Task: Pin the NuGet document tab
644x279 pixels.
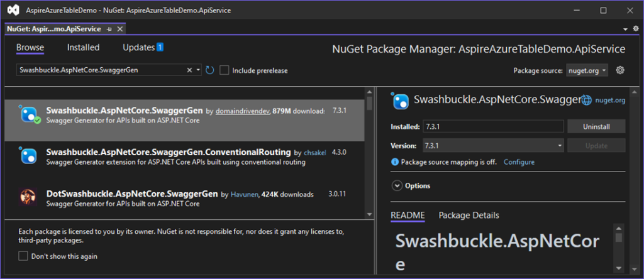Action: pos(109,29)
